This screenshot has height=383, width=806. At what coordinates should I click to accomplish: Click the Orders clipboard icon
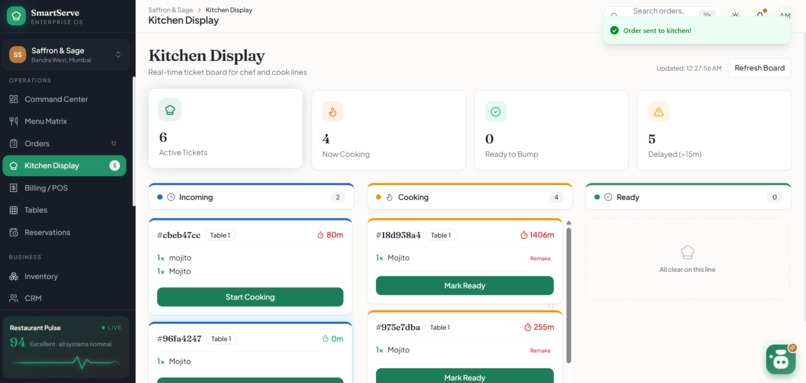coord(14,143)
